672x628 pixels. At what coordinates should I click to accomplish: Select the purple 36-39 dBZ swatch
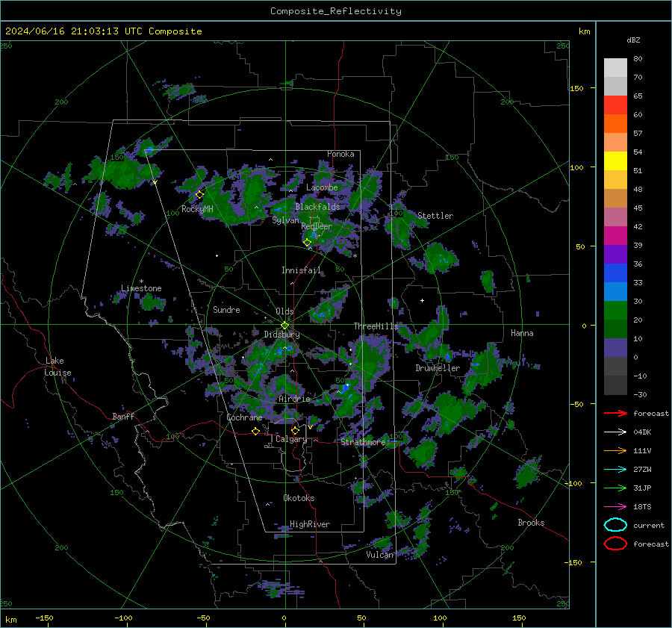tap(615, 254)
